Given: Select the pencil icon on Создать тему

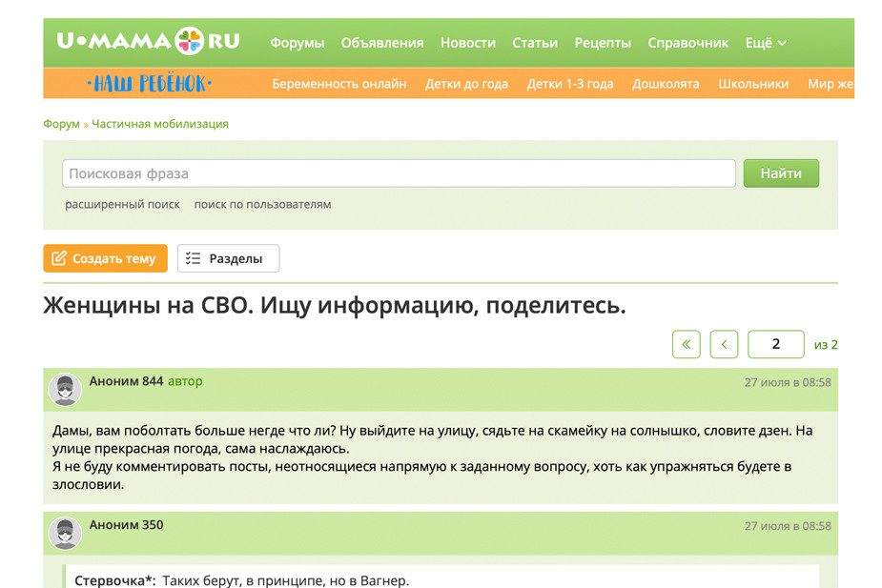Looking at the screenshot, I should (61, 258).
